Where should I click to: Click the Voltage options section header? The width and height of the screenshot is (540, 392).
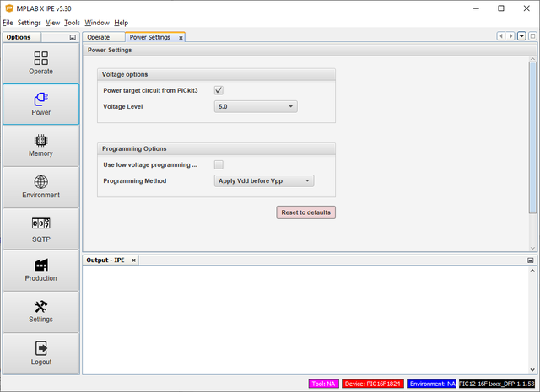pyautogui.click(x=216, y=74)
